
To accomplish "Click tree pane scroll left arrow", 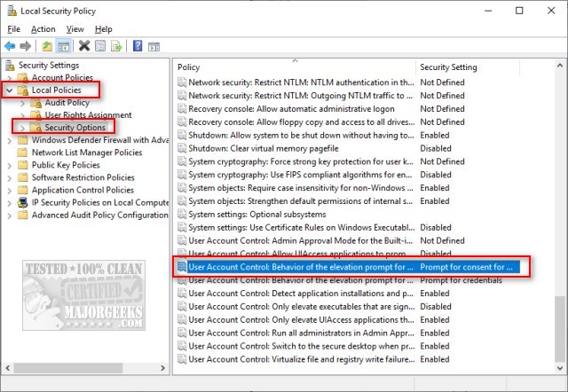I will click(8, 368).
